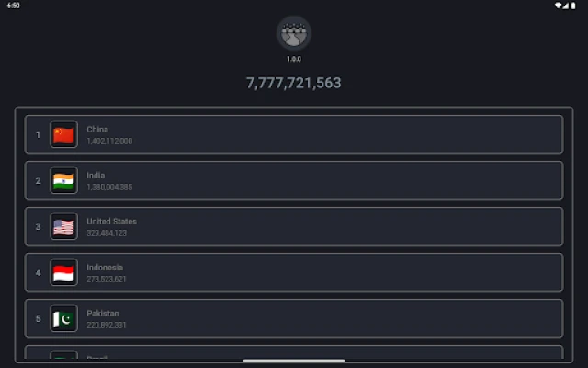The width and height of the screenshot is (588, 368).
Task: Tap version label 1.0.0
Action: [x=294, y=59]
